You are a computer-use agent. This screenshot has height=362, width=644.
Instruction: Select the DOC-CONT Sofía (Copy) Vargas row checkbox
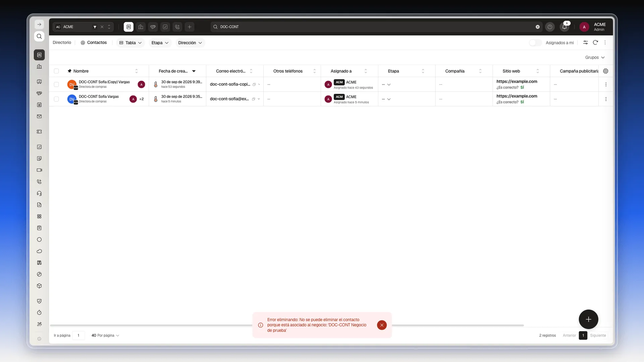click(56, 84)
